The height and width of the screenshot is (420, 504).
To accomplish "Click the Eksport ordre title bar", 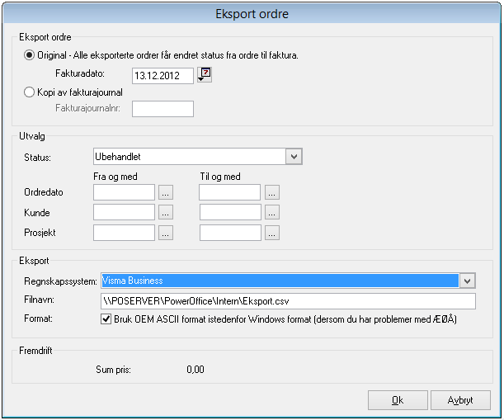I will (x=252, y=14).
